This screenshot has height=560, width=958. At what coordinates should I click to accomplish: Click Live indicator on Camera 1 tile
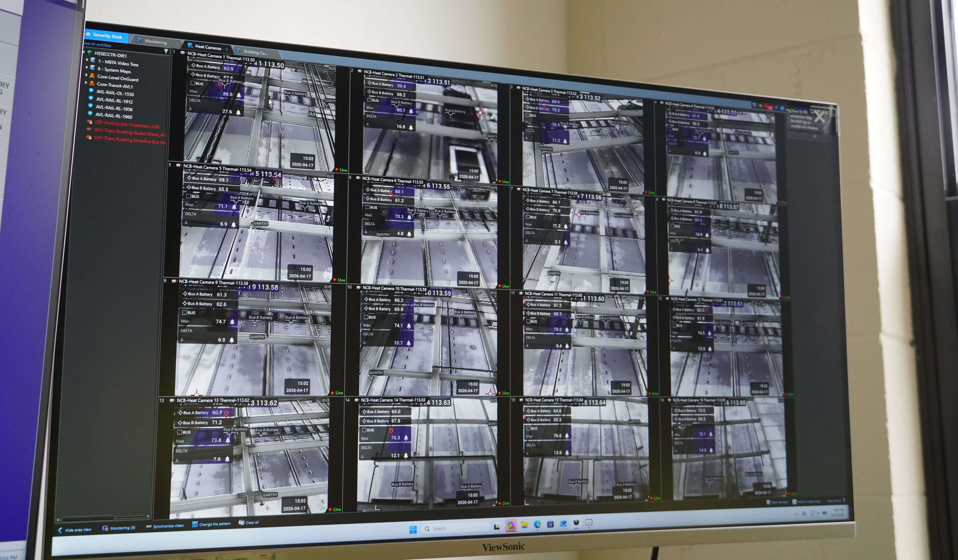coord(341,170)
